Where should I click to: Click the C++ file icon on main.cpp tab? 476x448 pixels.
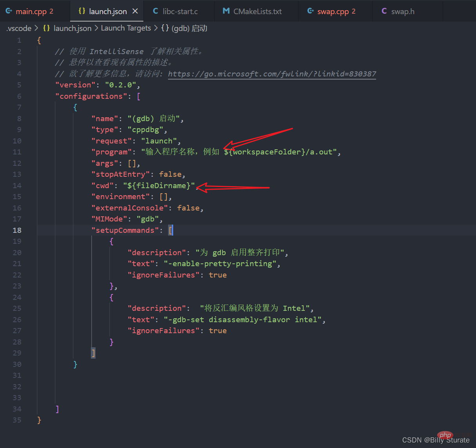[9, 11]
